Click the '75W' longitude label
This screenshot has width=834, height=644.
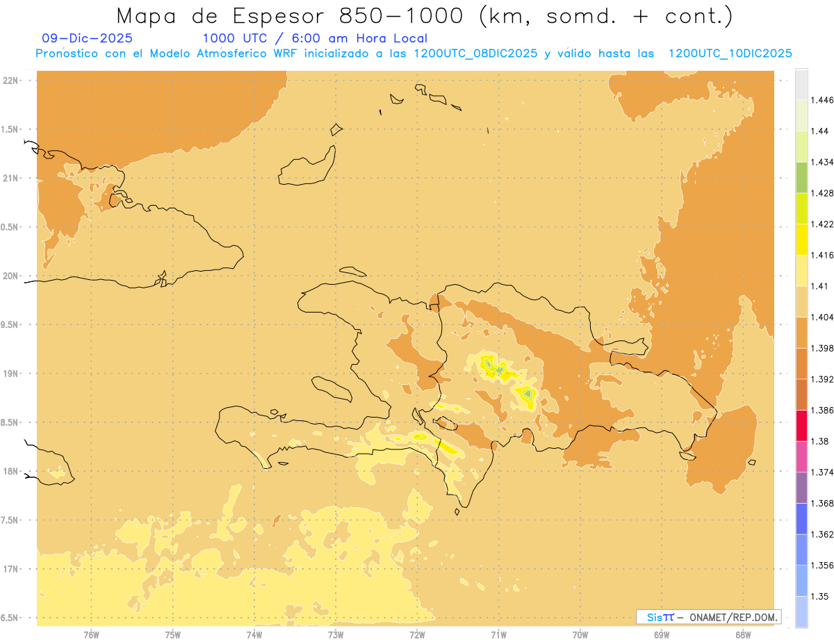pos(173,635)
